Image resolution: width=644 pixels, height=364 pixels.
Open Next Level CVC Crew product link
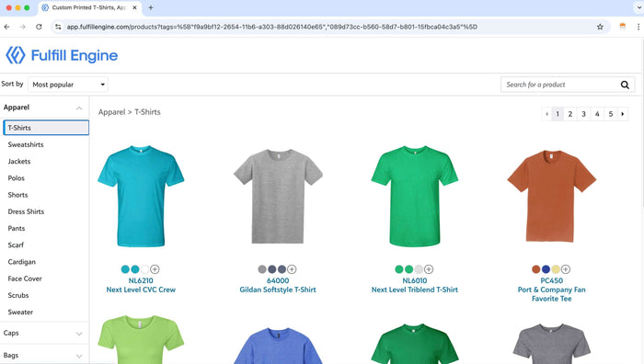[141, 290]
